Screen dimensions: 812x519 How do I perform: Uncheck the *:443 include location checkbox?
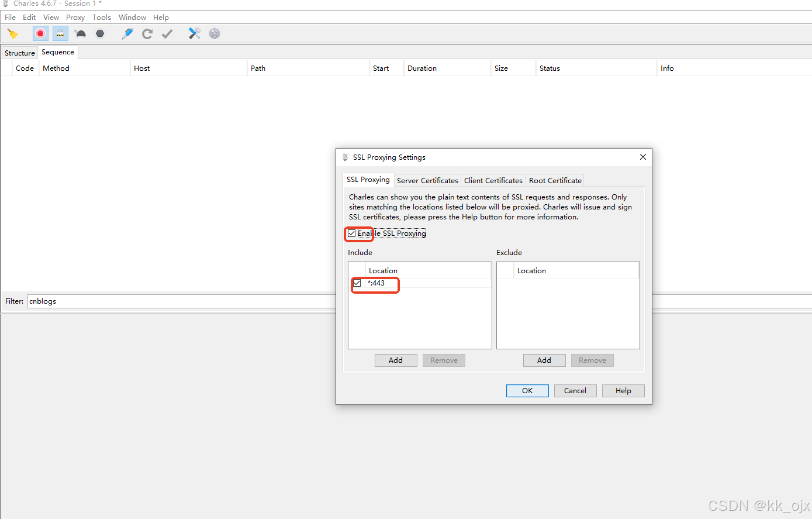pyautogui.click(x=357, y=283)
